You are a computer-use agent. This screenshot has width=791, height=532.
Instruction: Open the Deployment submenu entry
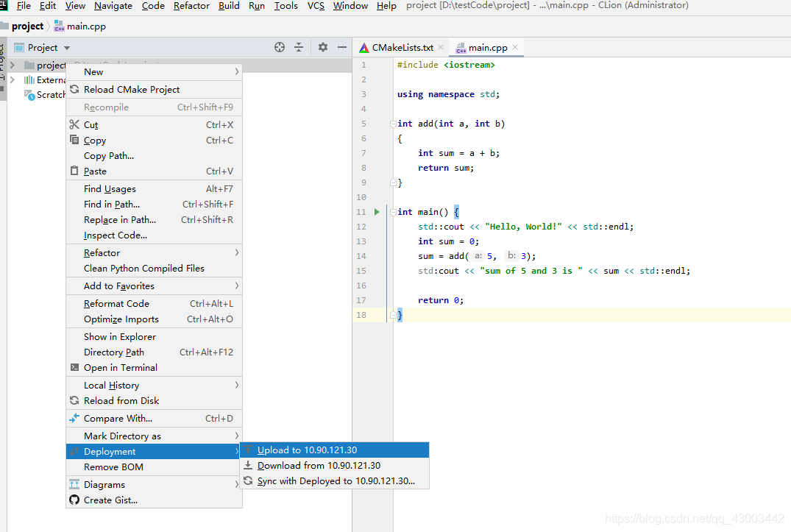point(154,451)
